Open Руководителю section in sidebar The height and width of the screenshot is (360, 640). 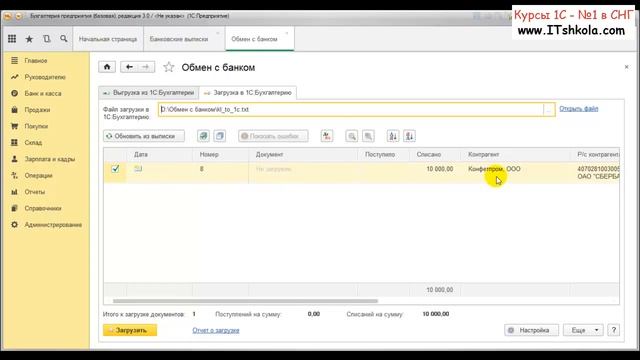coord(46,77)
